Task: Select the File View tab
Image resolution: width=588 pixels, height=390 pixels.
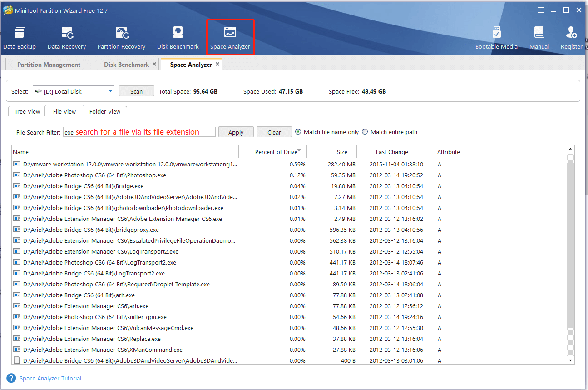Action: coord(64,111)
